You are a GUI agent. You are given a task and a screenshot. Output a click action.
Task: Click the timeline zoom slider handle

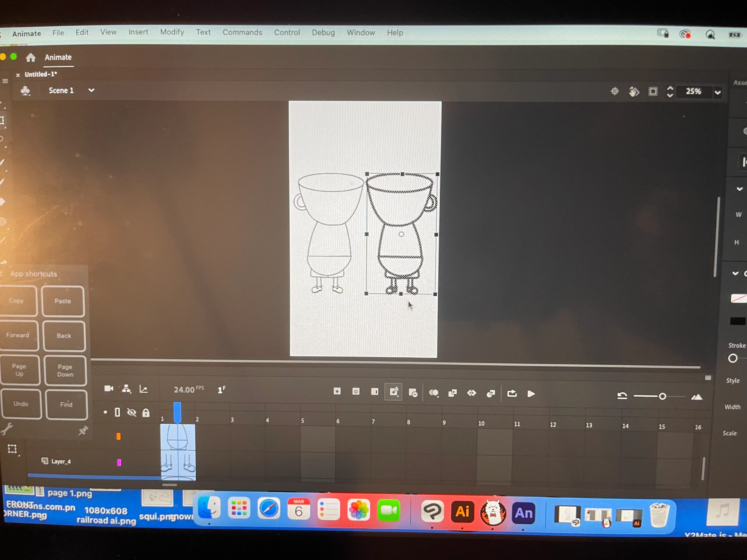click(x=662, y=396)
